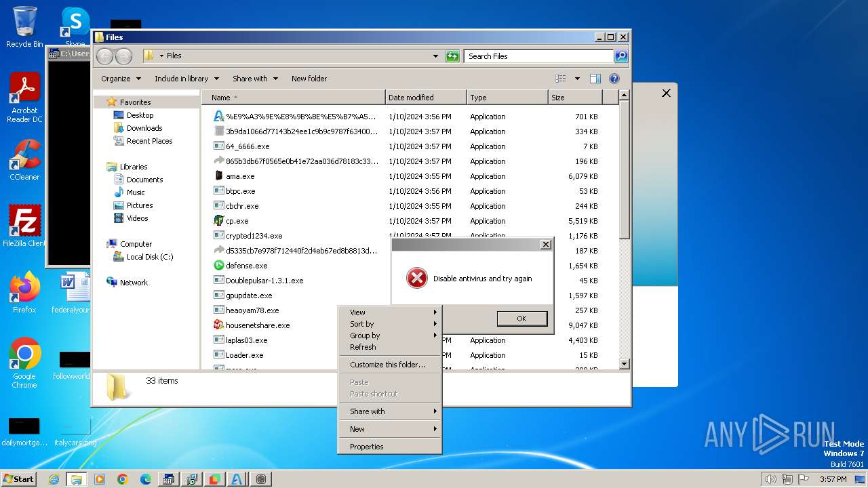Open the New submenu in context menu
The width and height of the screenshot is (868, 488).
[390, 429]
